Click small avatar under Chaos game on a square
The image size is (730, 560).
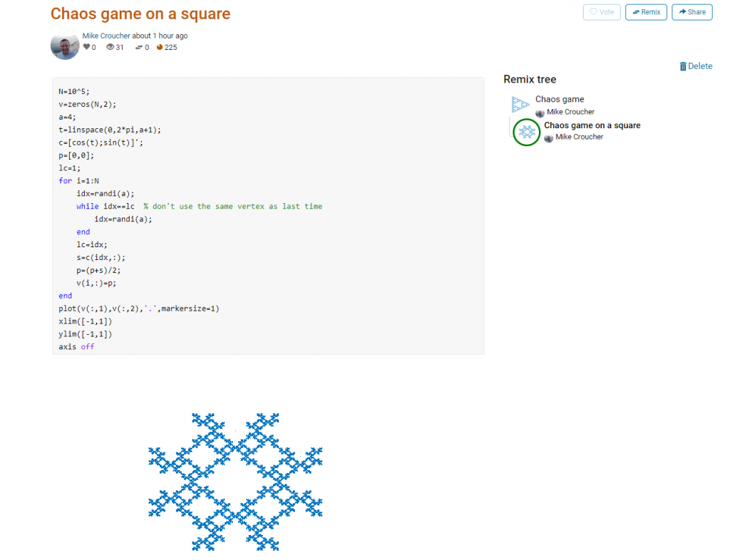pyautogui.click(x=548, y=138)
